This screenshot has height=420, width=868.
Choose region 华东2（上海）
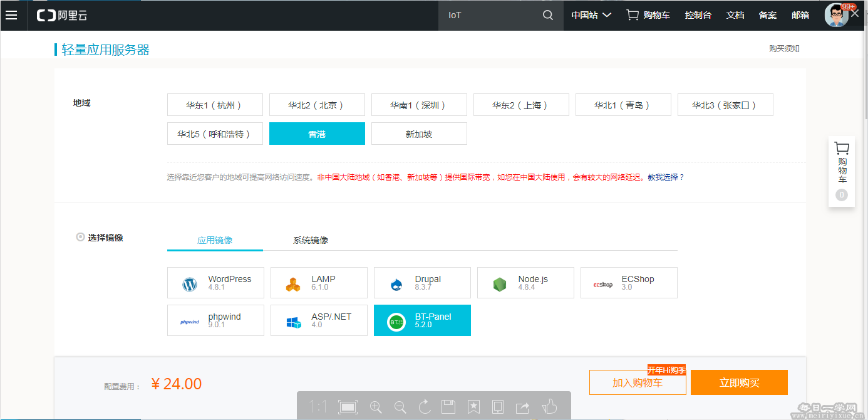(x=521, y=105)
